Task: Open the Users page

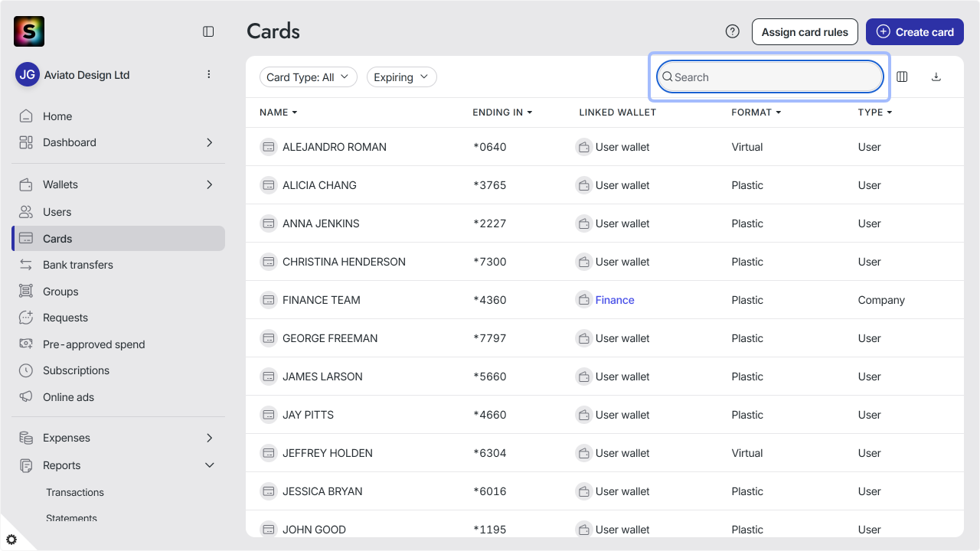Action: pyautogui.click(x=118, y=212)
